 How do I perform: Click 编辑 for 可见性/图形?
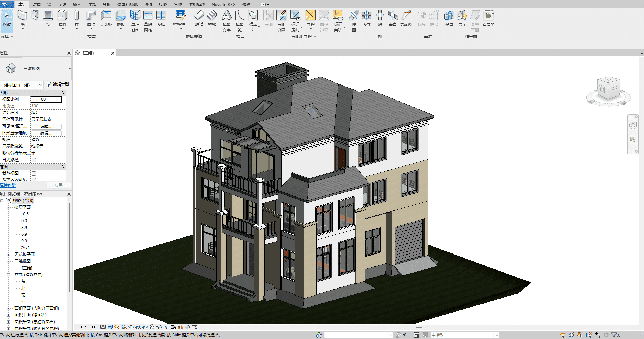click(x=46, y=126)
